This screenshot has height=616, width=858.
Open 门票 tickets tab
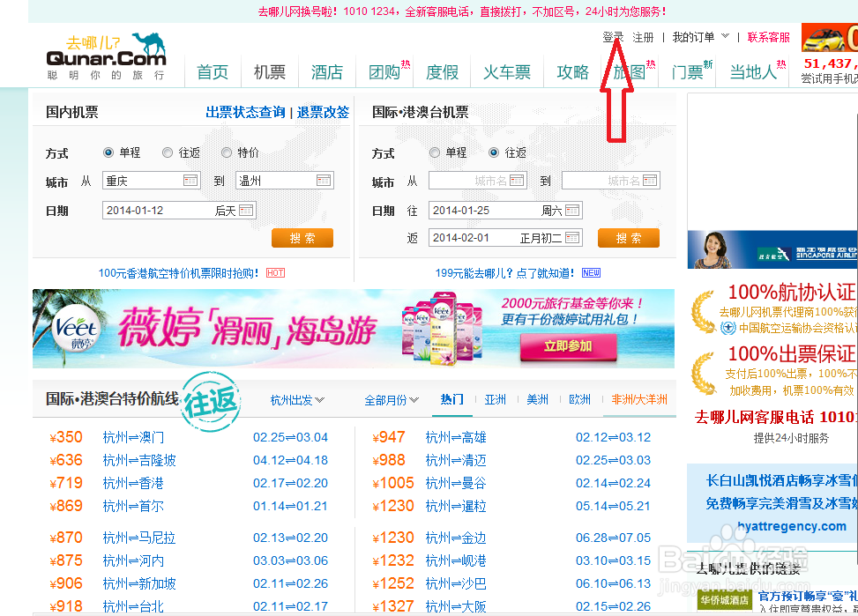[687, 71]
